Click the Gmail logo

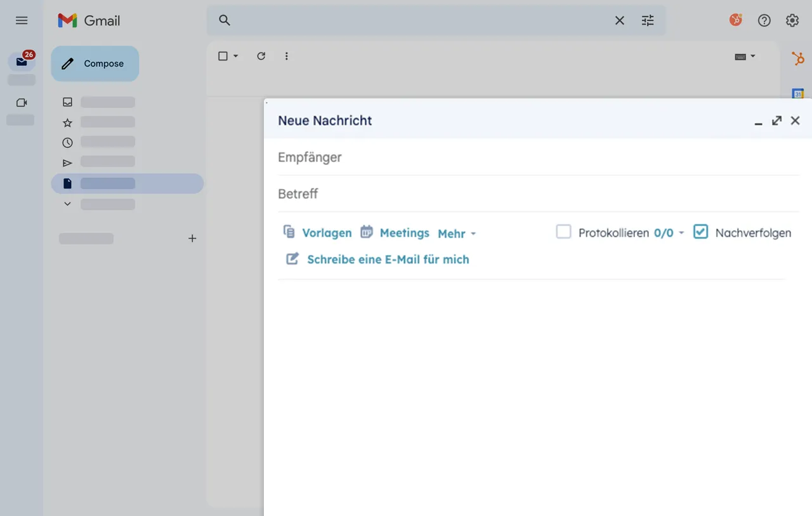pyautogui.click(x=89, y=20)
